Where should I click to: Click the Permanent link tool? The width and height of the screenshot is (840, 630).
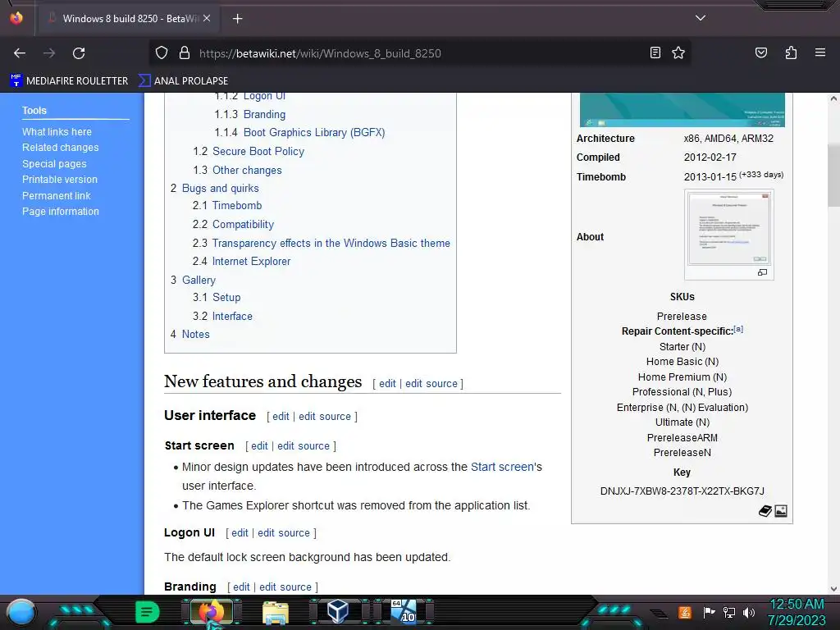pyautogui.click(x=57, y=196)
